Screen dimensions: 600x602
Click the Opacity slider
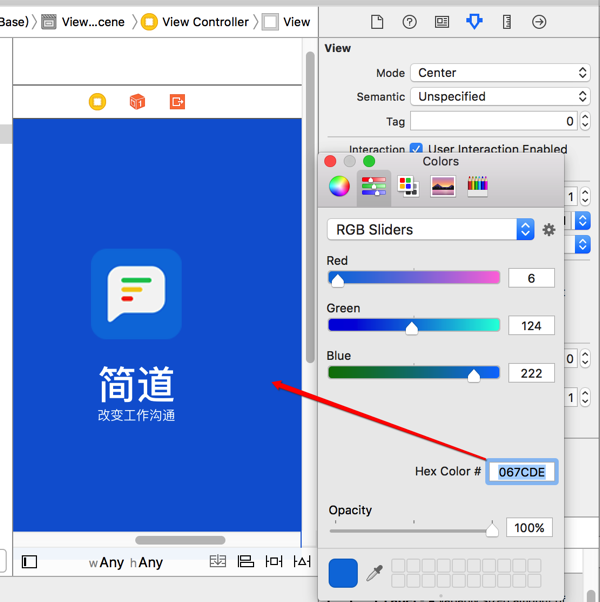(x=414, y=531)
